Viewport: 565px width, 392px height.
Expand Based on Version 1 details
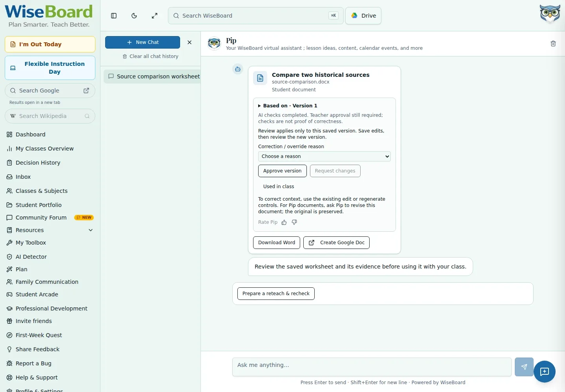point(288,106)
